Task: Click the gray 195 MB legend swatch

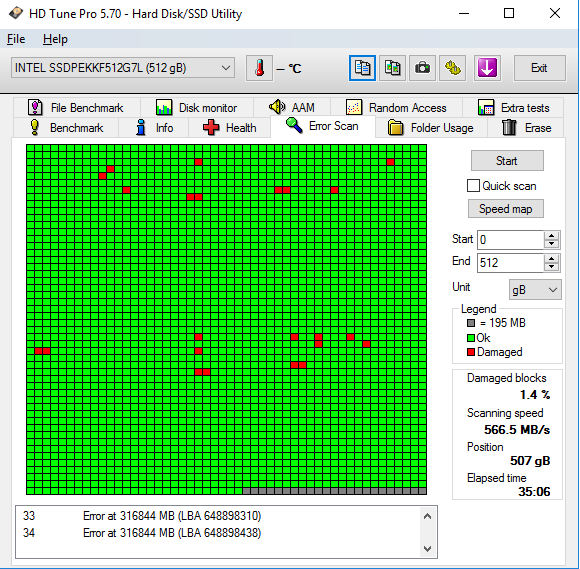Action: click(471, 323)
